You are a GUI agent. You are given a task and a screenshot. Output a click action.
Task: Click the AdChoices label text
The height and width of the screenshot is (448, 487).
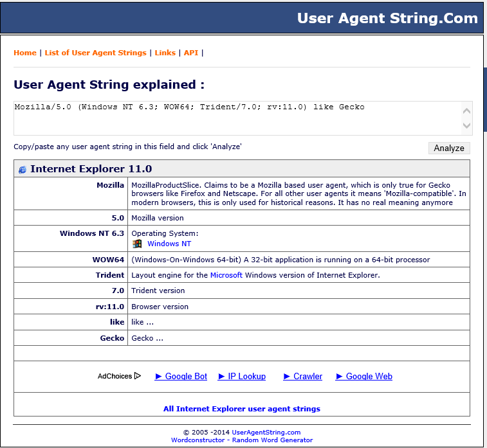point(115,376)
